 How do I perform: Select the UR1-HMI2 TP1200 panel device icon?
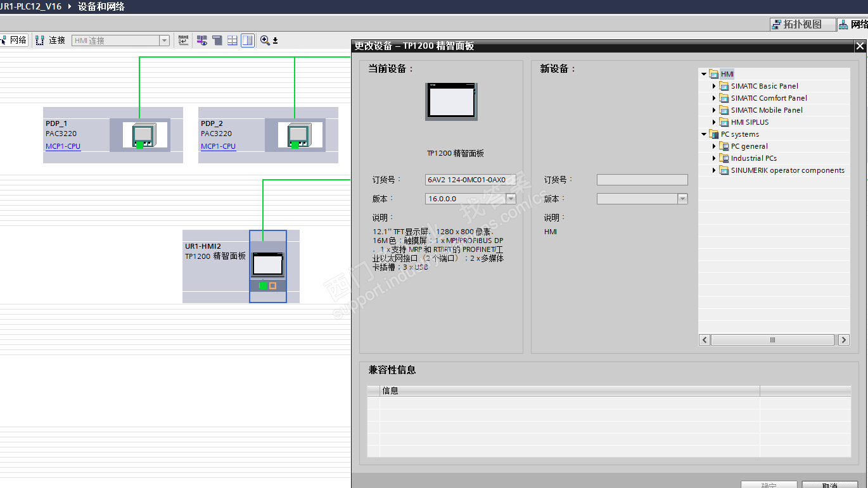point(268,264)
